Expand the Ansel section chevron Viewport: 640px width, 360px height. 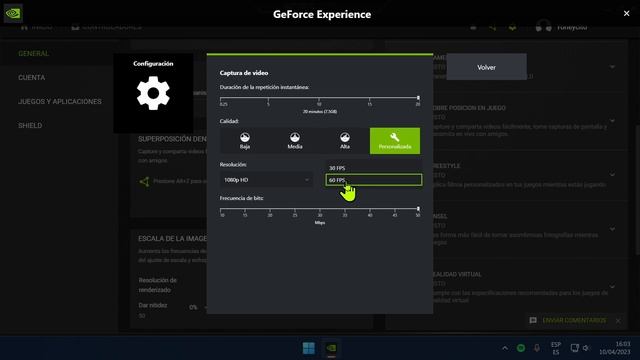(612, 229)
